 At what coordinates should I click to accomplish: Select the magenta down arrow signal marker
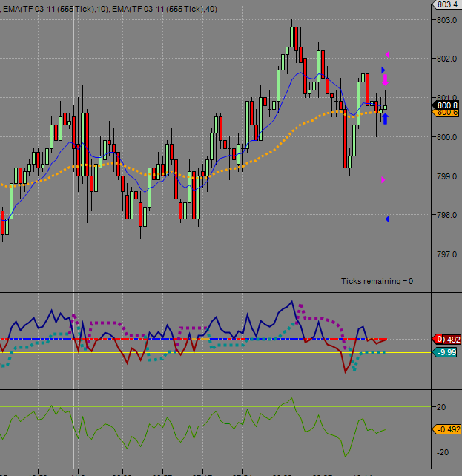coord(385,80)
